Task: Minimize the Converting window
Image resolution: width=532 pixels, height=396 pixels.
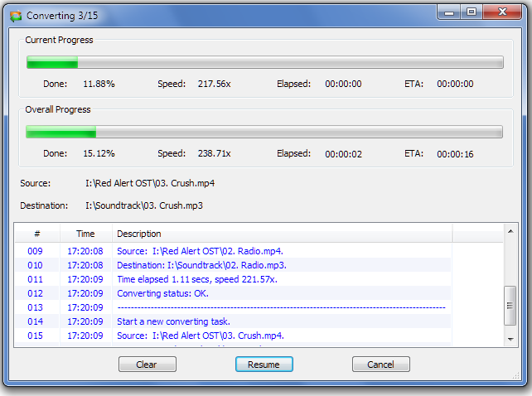Action: click(x=449, y=13)
